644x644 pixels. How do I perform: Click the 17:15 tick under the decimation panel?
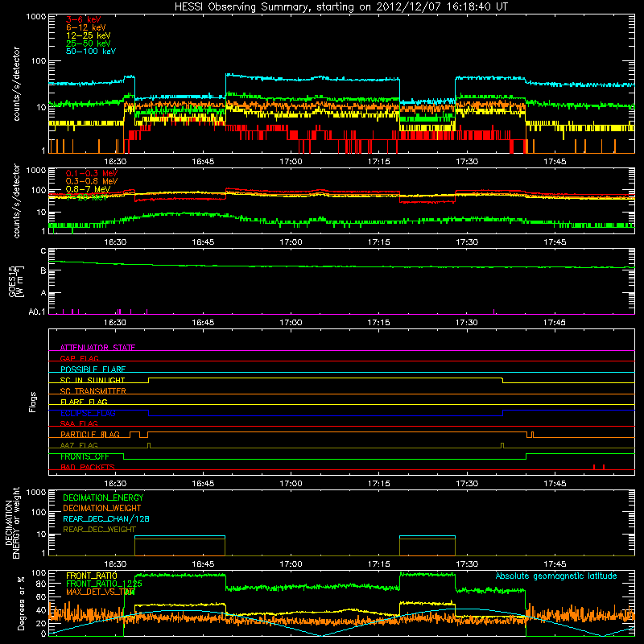click(x=378, y=564)
